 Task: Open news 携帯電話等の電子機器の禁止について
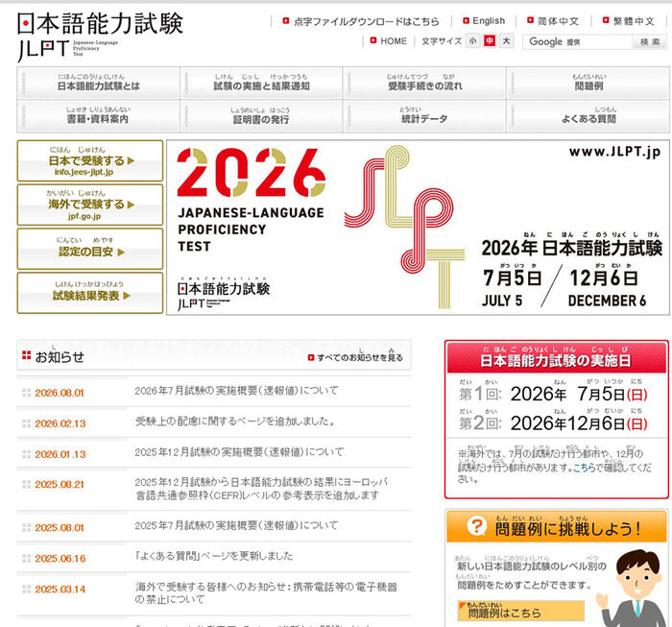tap(266, 592)
